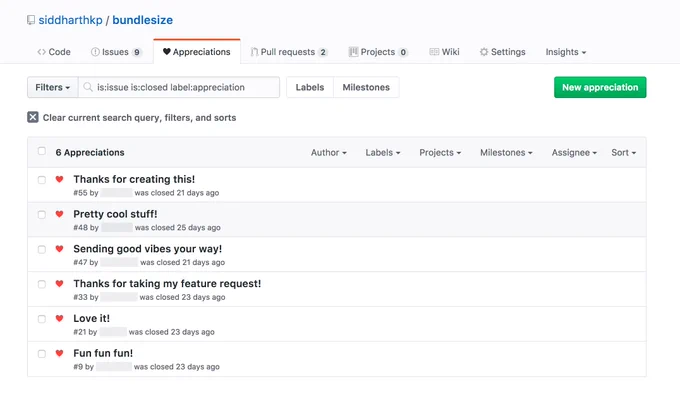Expand the Author filter dropdown

tap(329, 153)
